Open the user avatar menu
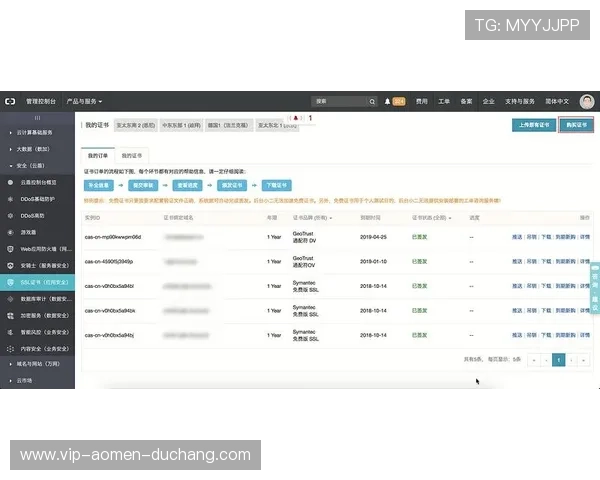 (x=587, y=101)
